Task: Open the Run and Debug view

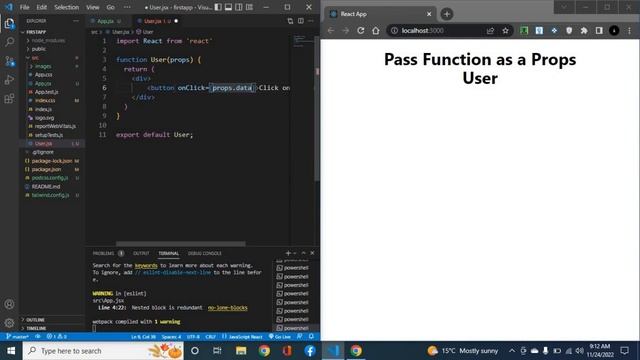Action: 9,80
